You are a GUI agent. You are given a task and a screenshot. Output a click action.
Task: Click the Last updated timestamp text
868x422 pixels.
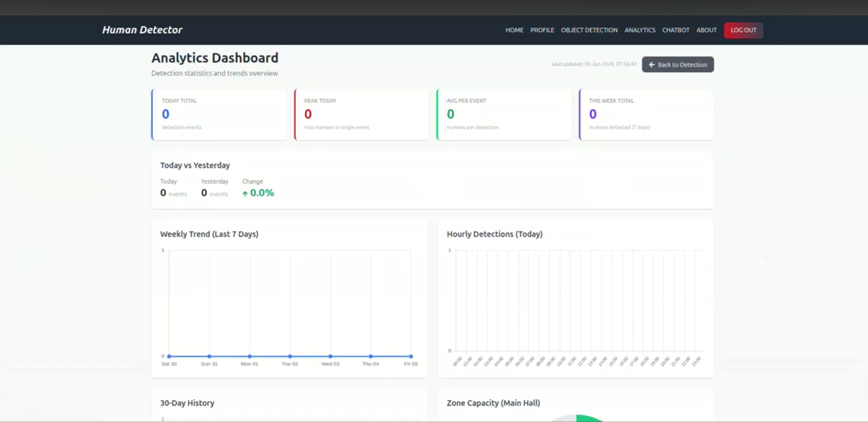594,64
